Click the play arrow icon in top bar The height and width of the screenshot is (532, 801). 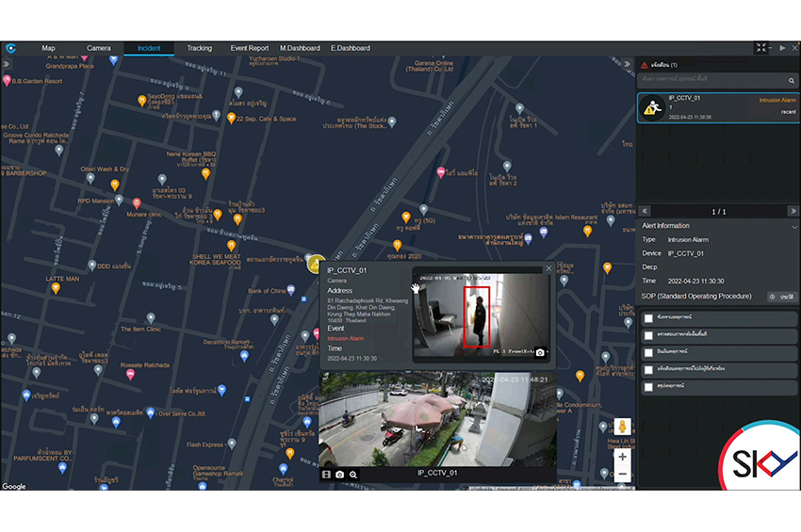(782, 48)
